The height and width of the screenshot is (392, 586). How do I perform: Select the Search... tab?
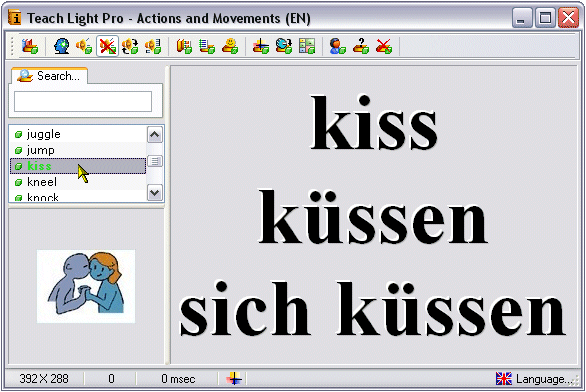click(x=49, y=76)
